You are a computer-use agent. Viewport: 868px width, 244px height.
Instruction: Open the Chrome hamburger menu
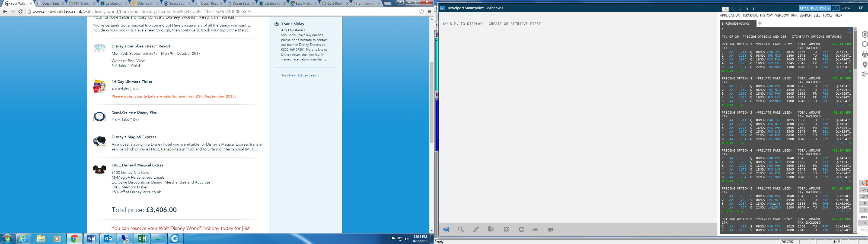pos(430,11)
